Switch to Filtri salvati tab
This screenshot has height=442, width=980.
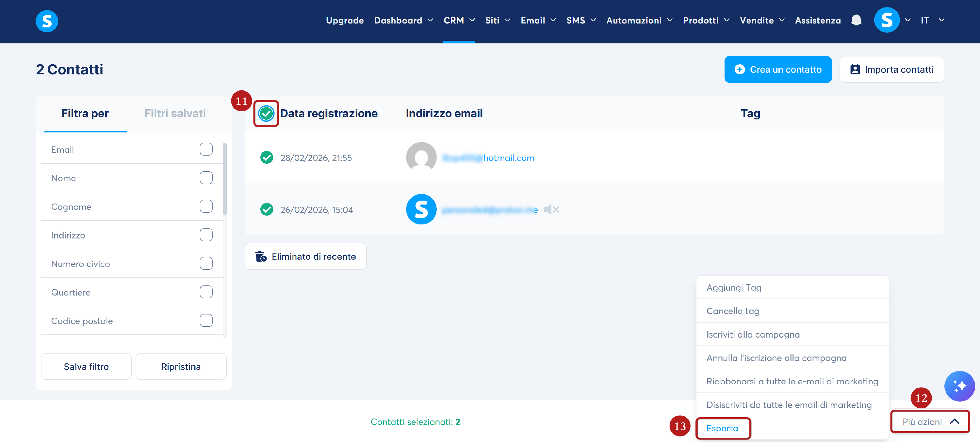click(175, 113)
